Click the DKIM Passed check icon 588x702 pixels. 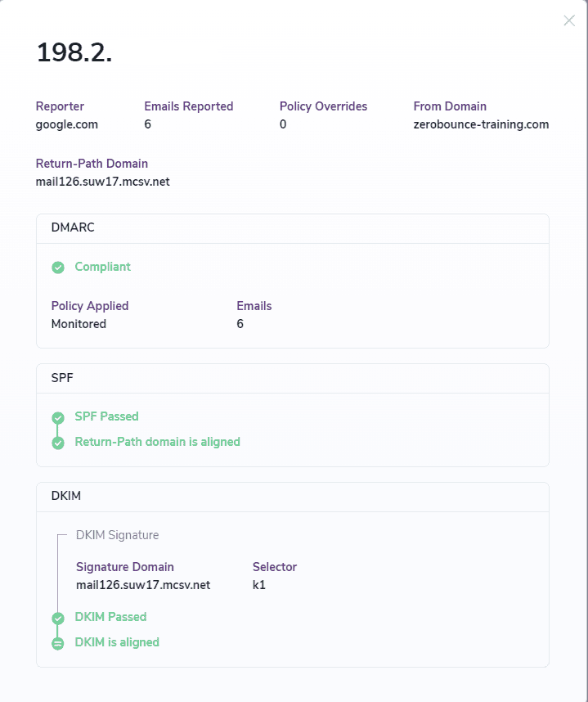57,617
